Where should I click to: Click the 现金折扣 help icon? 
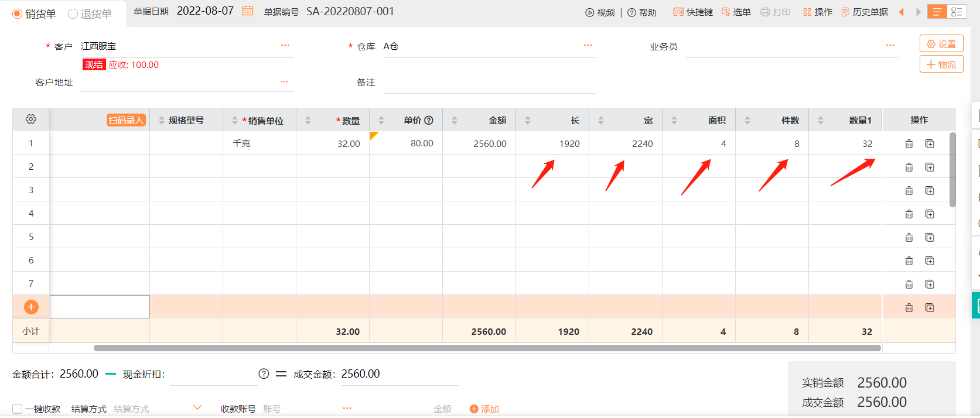coord(264,374)
